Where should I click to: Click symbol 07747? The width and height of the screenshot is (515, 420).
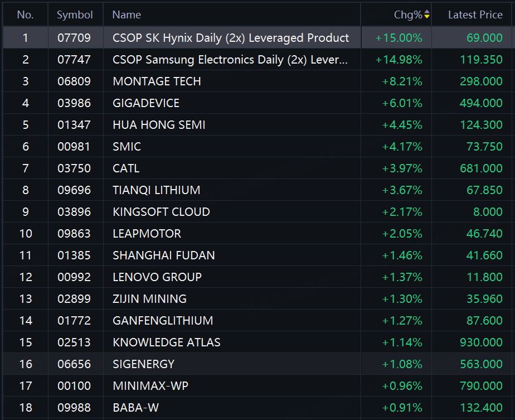tap(74, 60)
